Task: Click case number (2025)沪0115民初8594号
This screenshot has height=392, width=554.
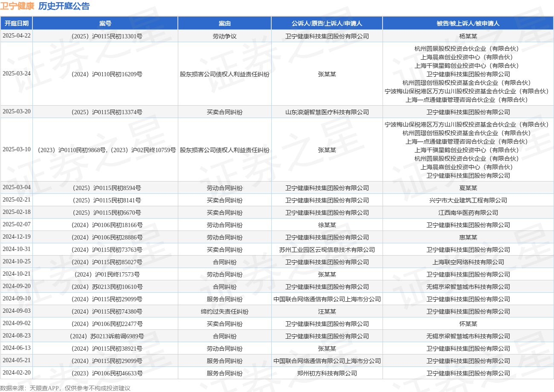Action: point(105,188)
